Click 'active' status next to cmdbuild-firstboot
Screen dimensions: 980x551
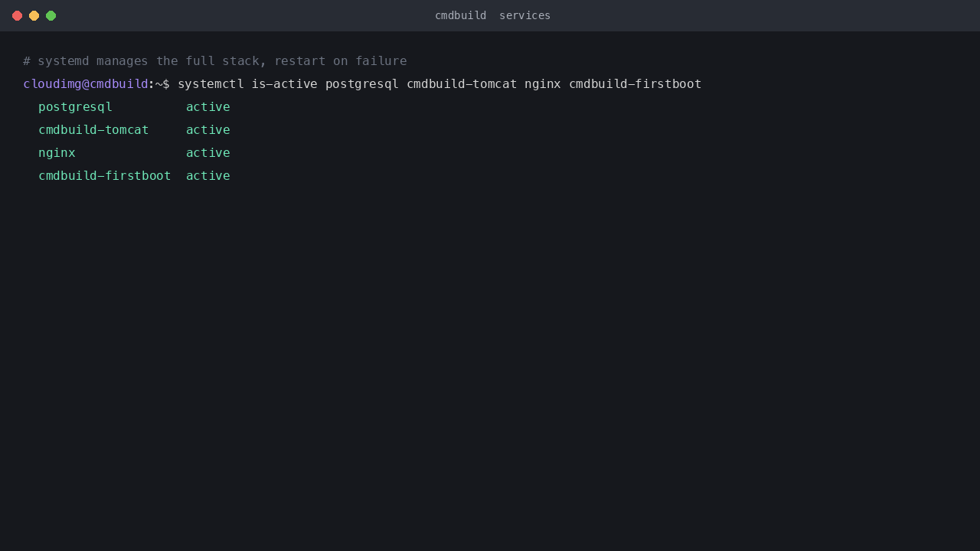(x=208, y=175)
